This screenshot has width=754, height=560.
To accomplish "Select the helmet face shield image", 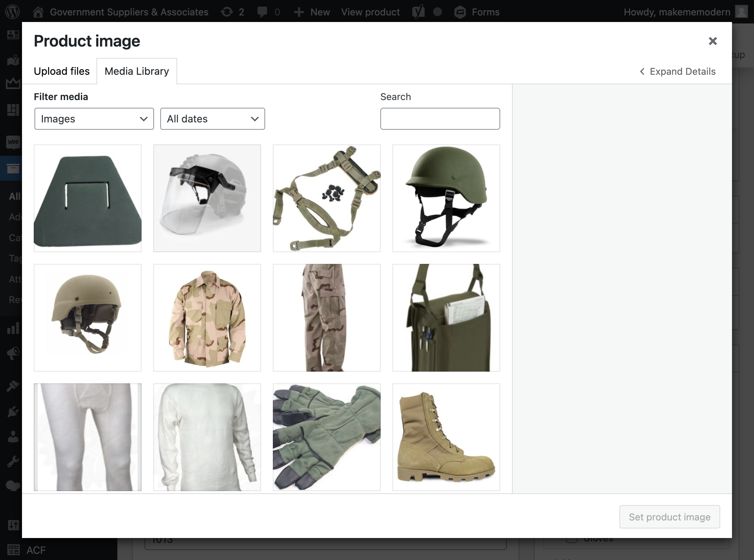I will [207, 198].
